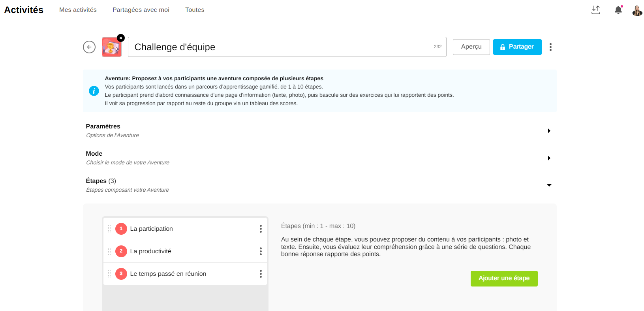Image resolution: width=644 pixels, height=311 pixels.
Task: Open the notifications bell
Action: click(618, 10)
